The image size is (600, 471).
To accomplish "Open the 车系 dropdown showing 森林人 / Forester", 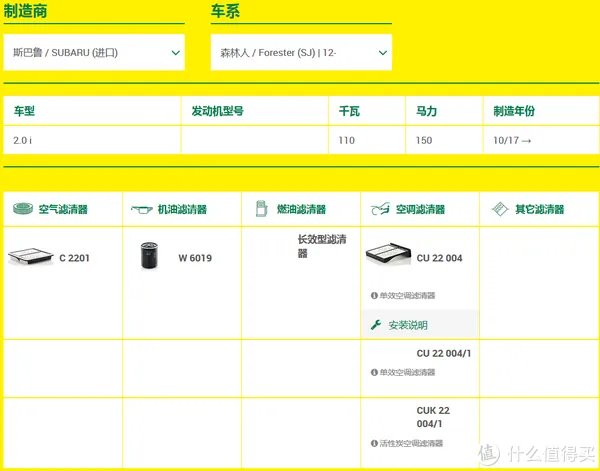I will point(301,52).
